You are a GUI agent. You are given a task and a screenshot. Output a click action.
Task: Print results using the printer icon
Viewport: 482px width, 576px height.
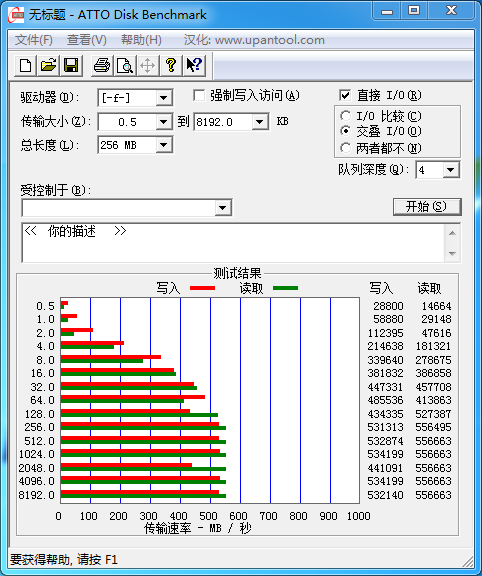102,66
